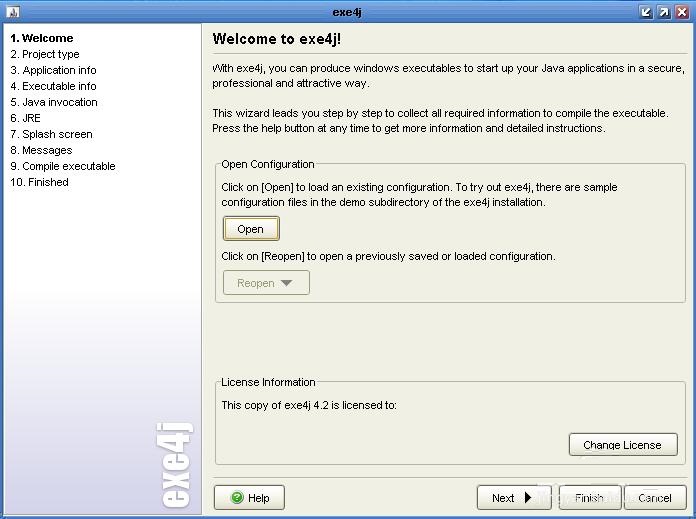Image resolution: width=696 pixels, height=519 pixels.
Task: Click the 'License Information' group label
Action: tap(268, 382)
